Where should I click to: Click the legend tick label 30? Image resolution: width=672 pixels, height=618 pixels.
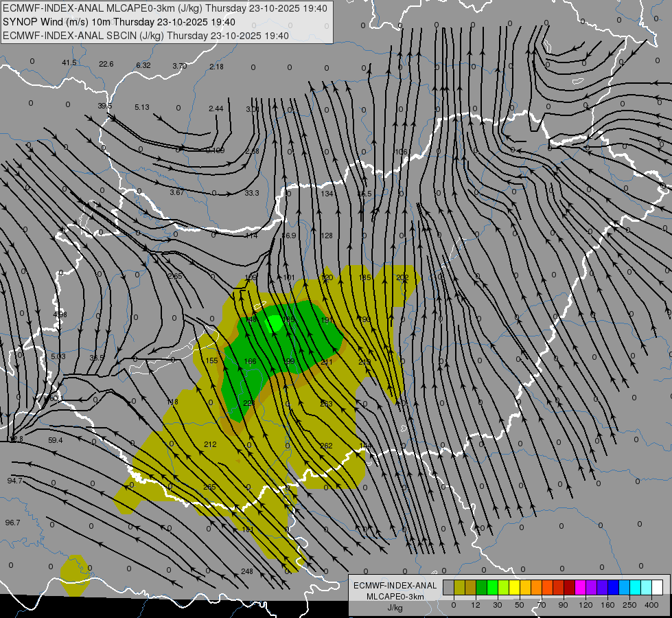498,605
